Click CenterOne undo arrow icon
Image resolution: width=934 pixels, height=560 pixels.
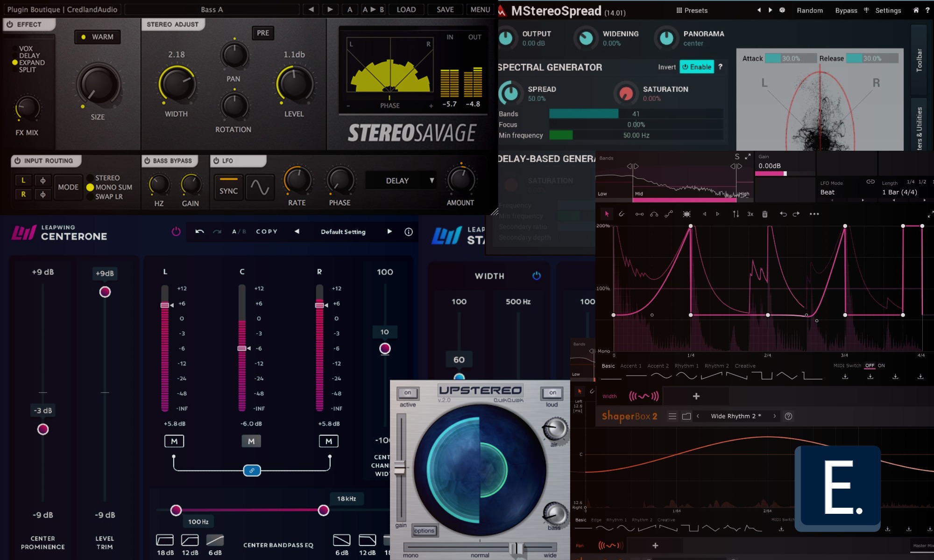click(200, 231)
